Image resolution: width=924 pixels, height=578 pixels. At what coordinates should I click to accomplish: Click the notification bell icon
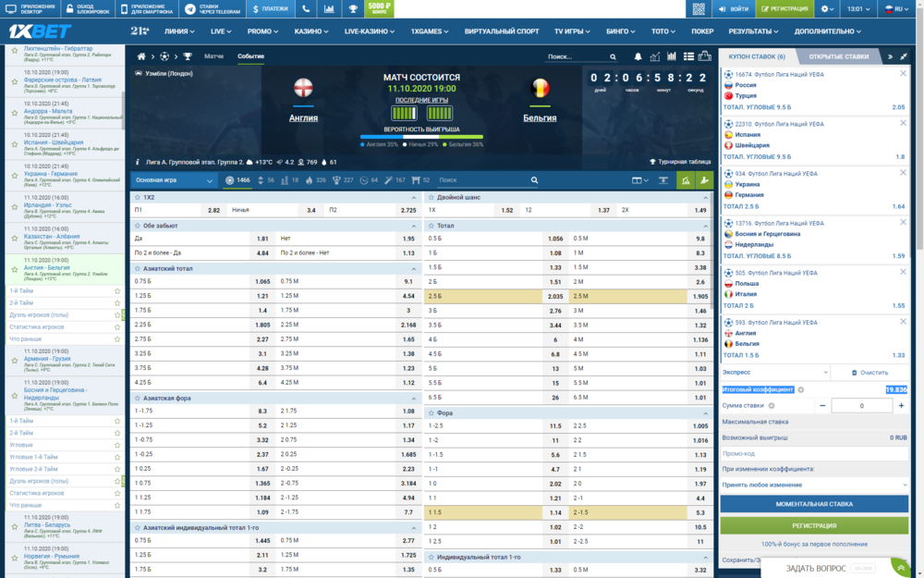pos(638,56)
